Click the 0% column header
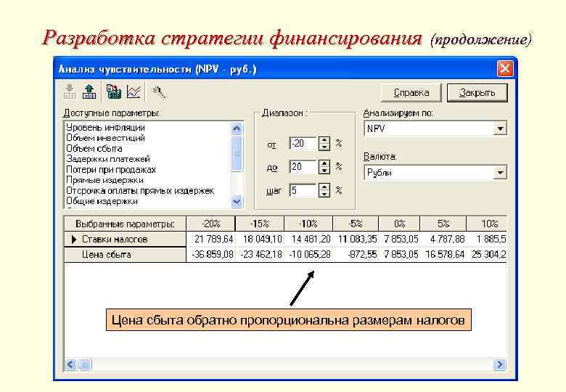The height and width of the screenshot is (392, 566). [x=399, y=224]
